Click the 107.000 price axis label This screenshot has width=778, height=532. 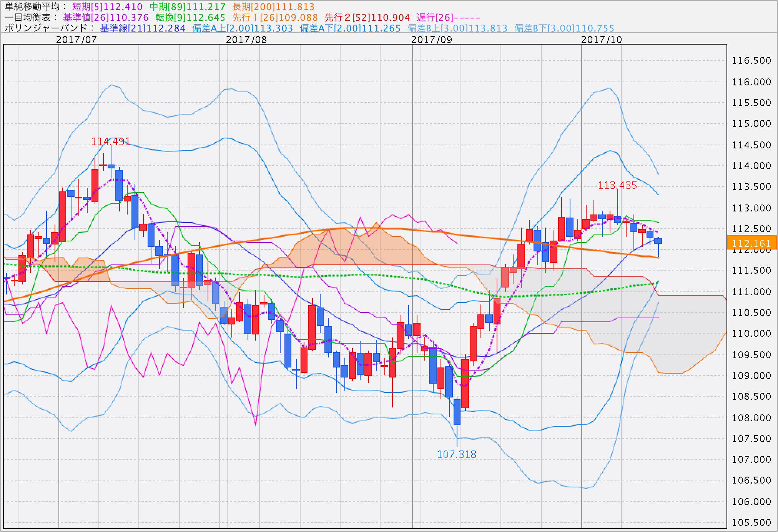point(751,459)
